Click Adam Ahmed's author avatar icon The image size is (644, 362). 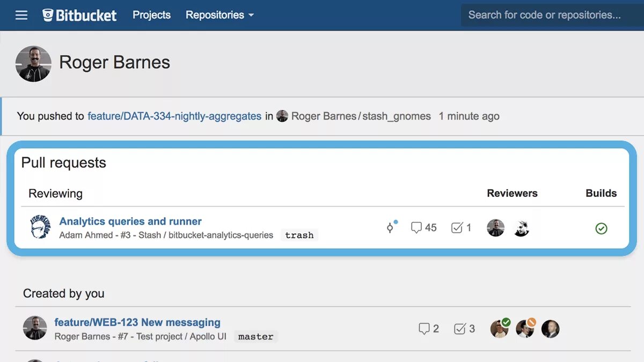pyautogui.click(x=40, y=227)
